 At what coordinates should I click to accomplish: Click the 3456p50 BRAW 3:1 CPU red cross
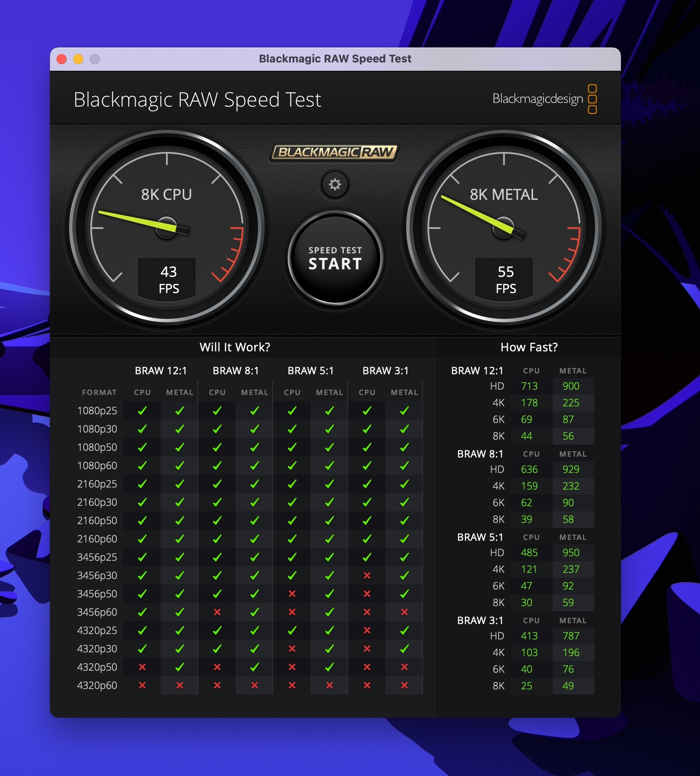(x=367, y=594)
